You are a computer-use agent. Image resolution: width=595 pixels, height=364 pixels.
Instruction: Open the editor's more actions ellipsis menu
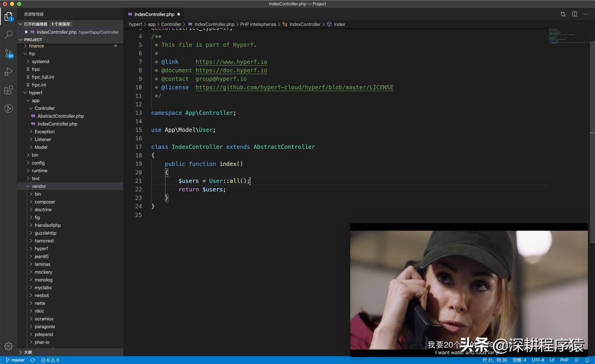click(x=586, y=14)
